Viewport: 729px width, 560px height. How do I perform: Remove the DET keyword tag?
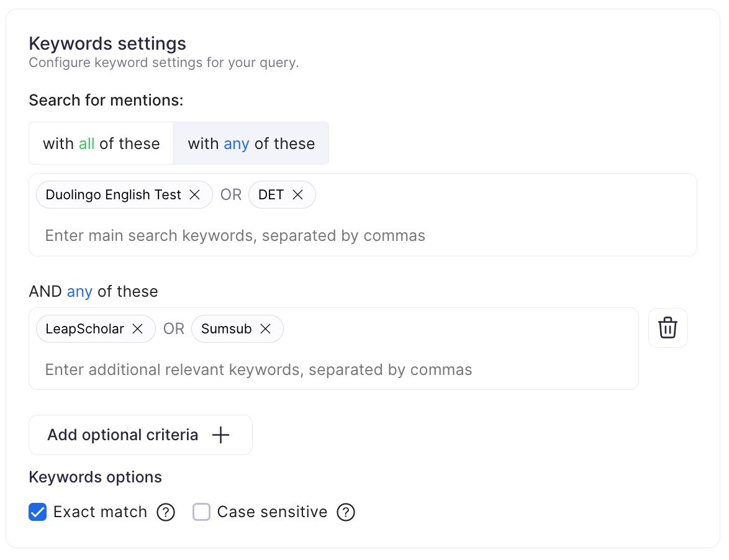coord(298,194)
